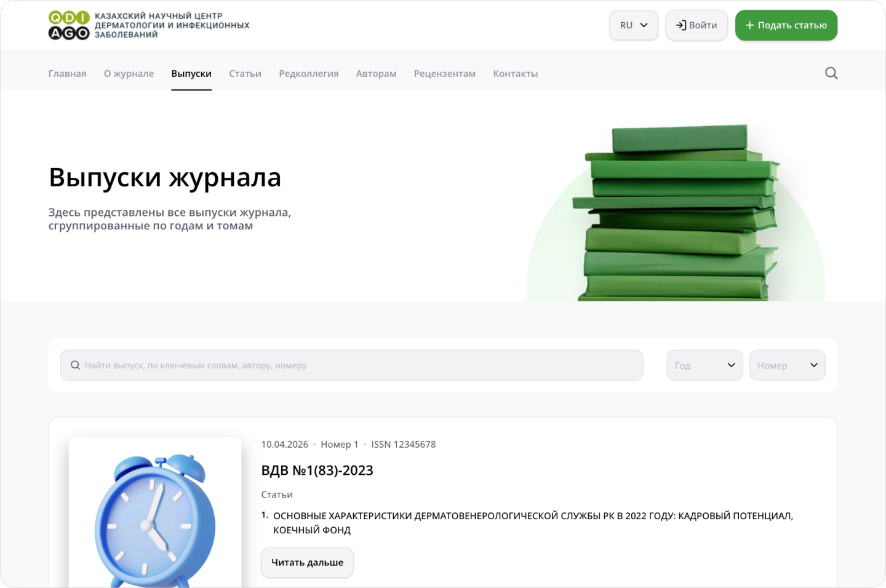Open the RU language dropdown
Screen dimensions: 886x588
[633, 25]
